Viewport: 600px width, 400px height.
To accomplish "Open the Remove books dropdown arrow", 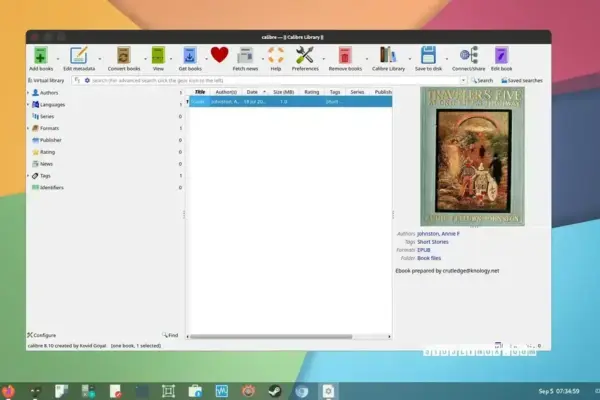I will tap(367, 59).
